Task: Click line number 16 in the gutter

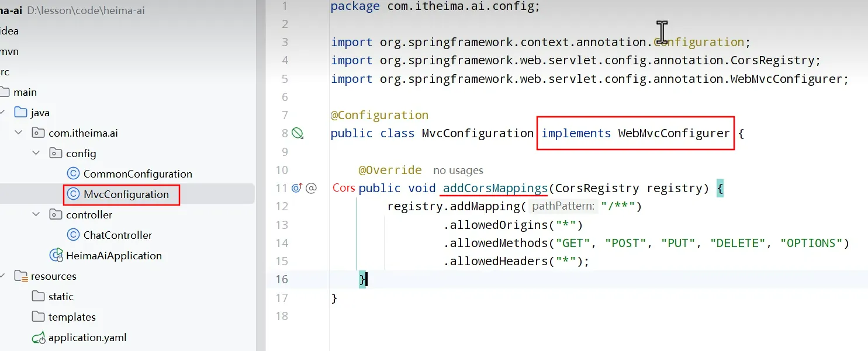Action: coord(282,279)
